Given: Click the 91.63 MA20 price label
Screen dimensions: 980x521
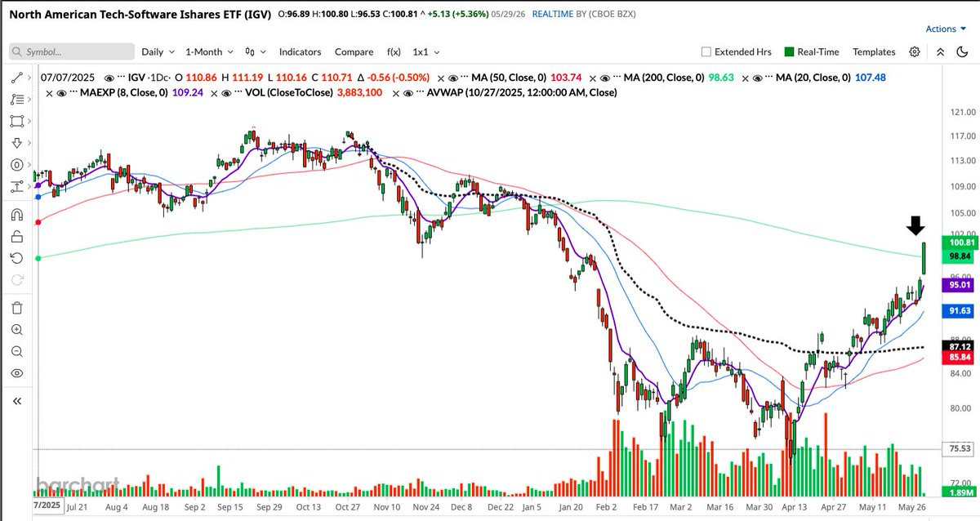Looking at the screenshot, I should tap(958, 311).
